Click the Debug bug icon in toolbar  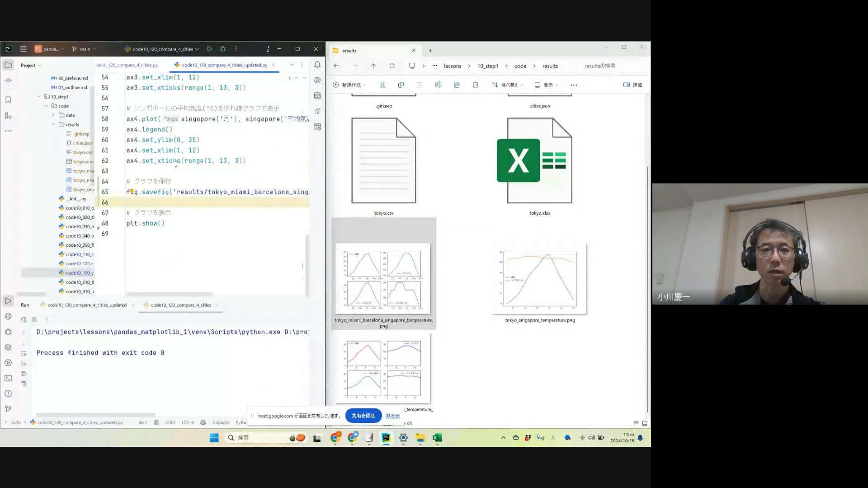tap(223, 49)
